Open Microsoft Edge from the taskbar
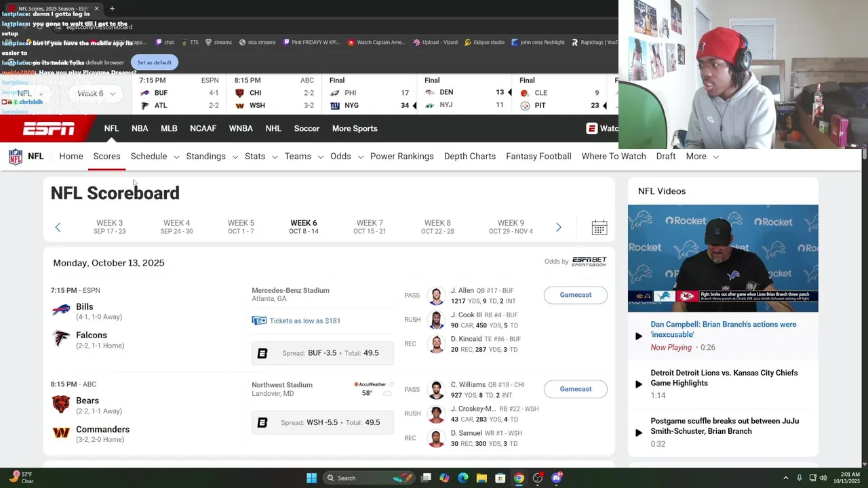Viewport: 868px width, 488px height. pyautogui.click(x=463, y=478)
